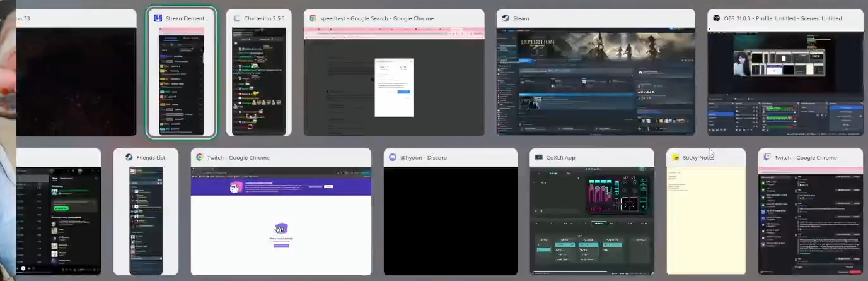Click the 'GoXLR App' title text
This screenshot has width=868, height=281.
pyautogui.click(x=560, y=158)
